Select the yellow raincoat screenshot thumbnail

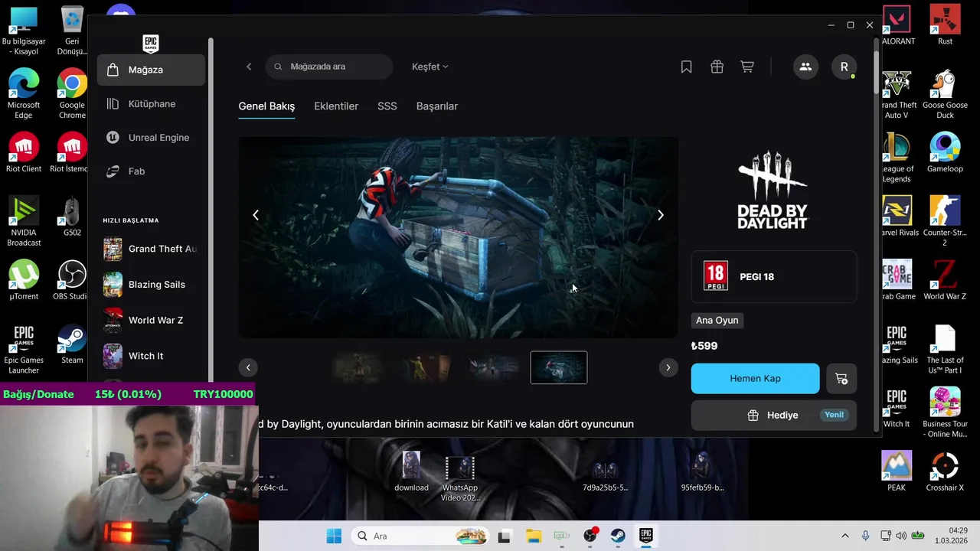(x=426, y=367)
